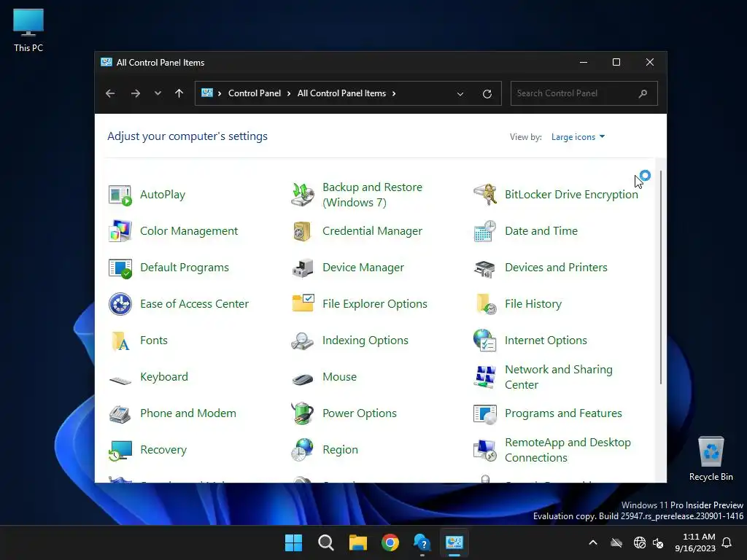Open the Mouse icon
Viewport: 747px width, 560px height.
[303, 379]
